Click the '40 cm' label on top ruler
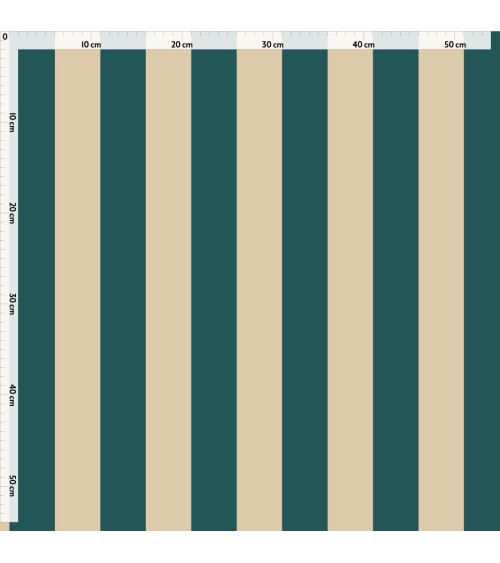 tap(363, 45)
